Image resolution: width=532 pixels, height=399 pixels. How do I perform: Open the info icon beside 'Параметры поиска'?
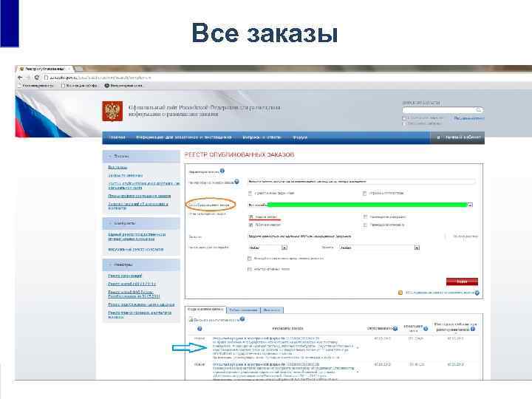coord(222,171)
